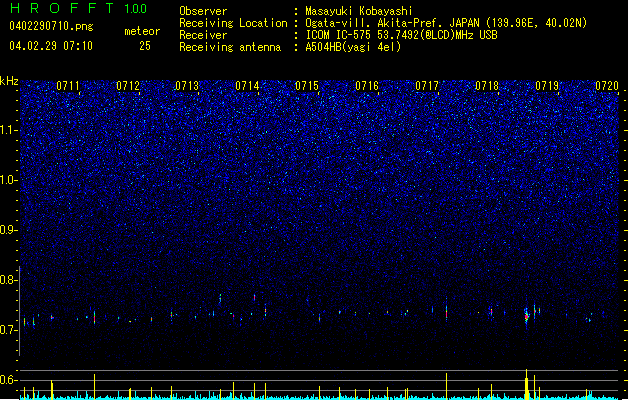The width and height of the screenshot is (629, 400).
Task: Click time marker 0715
Action: pos(307,86)
